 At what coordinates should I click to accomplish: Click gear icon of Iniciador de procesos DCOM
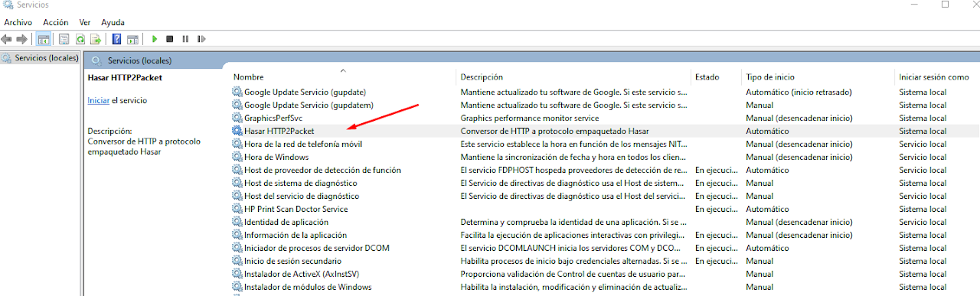237,248
